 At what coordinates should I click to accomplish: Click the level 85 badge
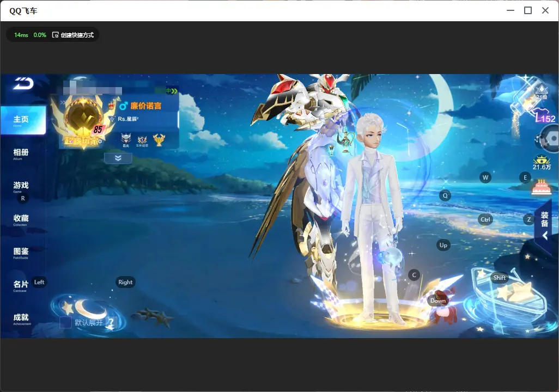click(98, 130)
